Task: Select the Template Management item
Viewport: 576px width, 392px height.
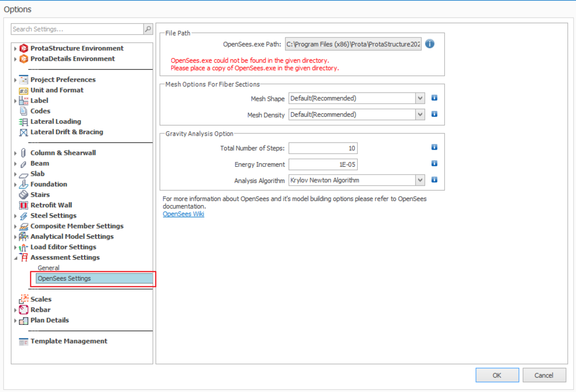Action: click(69, 341)
